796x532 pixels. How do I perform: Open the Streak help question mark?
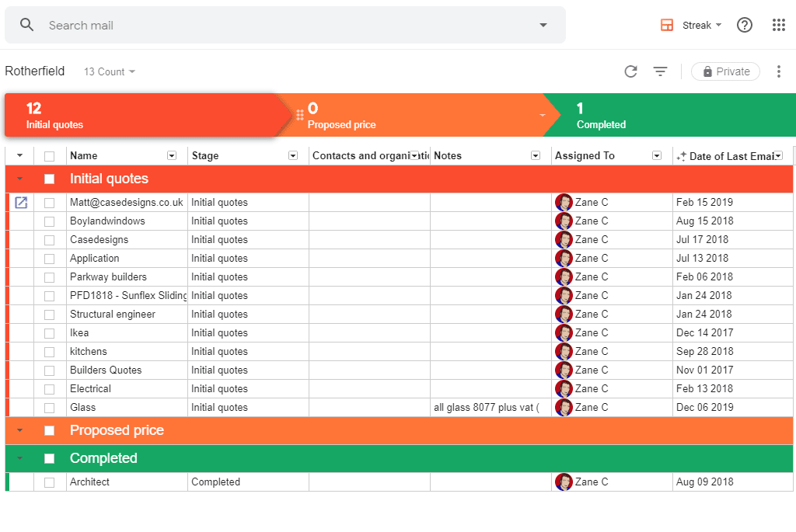pos(744,24)
